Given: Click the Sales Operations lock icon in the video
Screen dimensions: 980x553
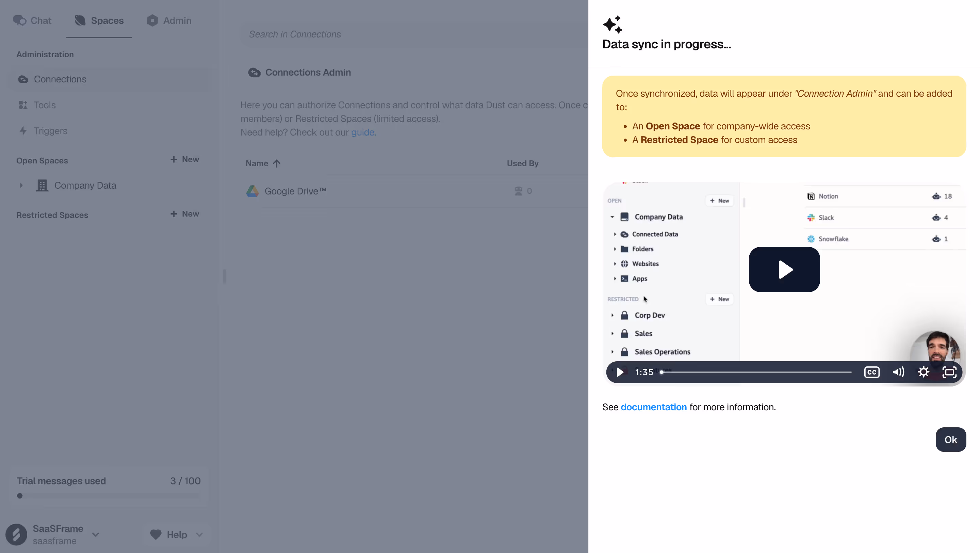Looking at the screenshot, I should coord(624,352).
